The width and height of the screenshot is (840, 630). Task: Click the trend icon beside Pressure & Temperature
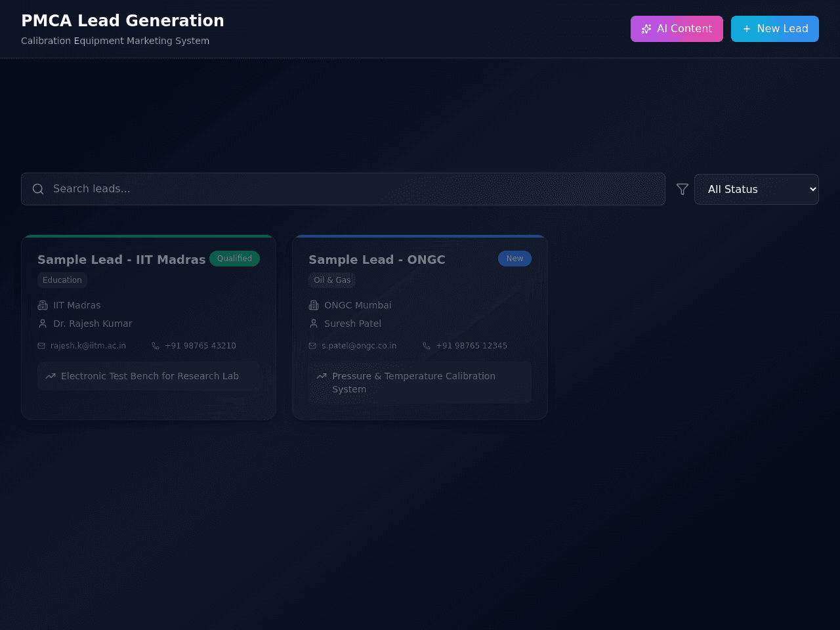[322, 376]
